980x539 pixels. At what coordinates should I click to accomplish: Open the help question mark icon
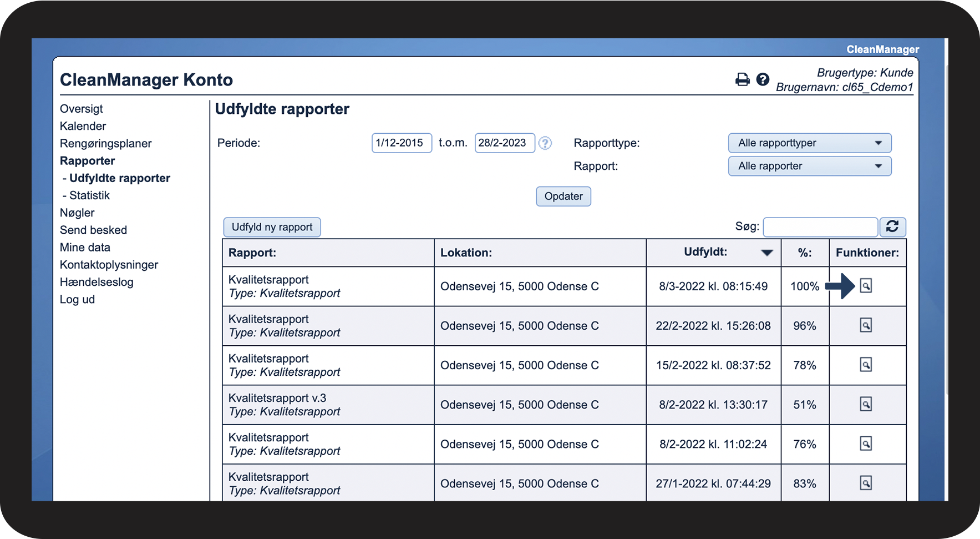pos(763,80)
